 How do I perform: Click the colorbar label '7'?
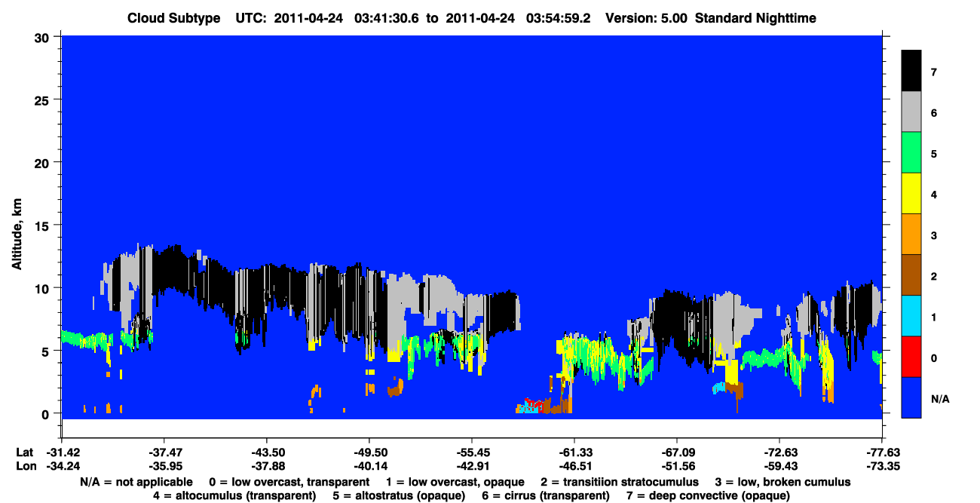[x=934, y=72]
